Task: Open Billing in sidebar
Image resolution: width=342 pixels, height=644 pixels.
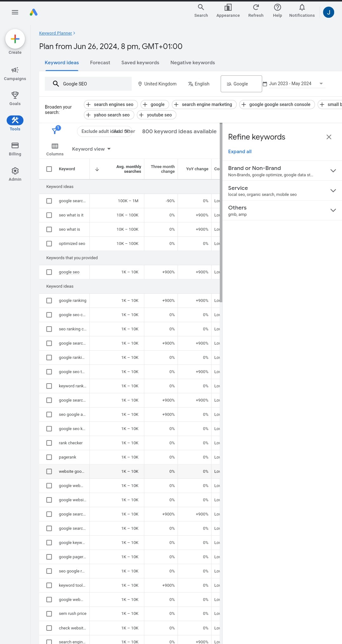Action: pos(15,149)
